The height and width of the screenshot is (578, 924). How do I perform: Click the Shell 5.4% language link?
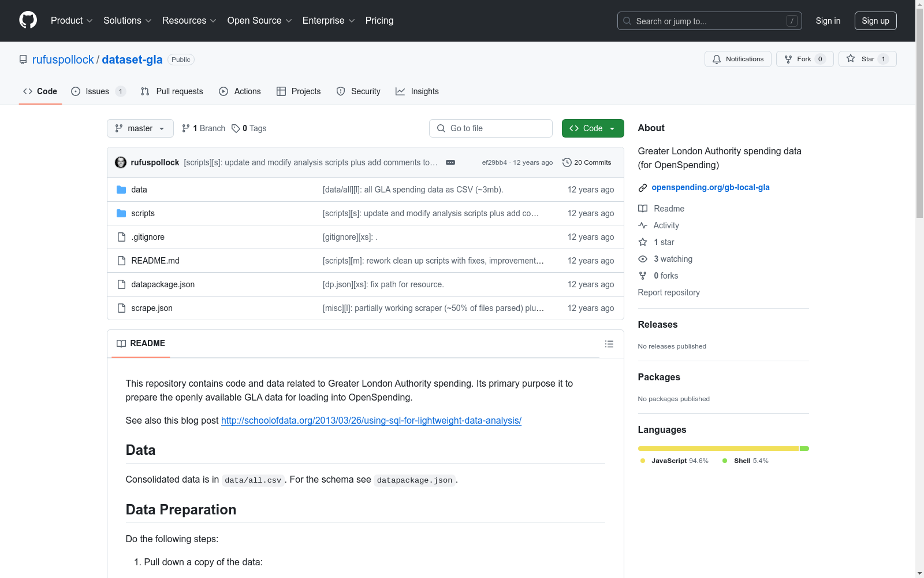pyautogui.click(x=745, y=461)
